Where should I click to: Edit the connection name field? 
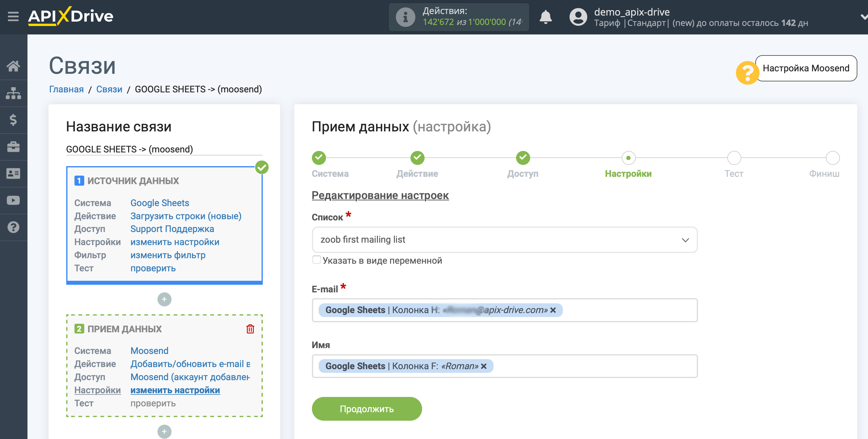tap(164, 149)
